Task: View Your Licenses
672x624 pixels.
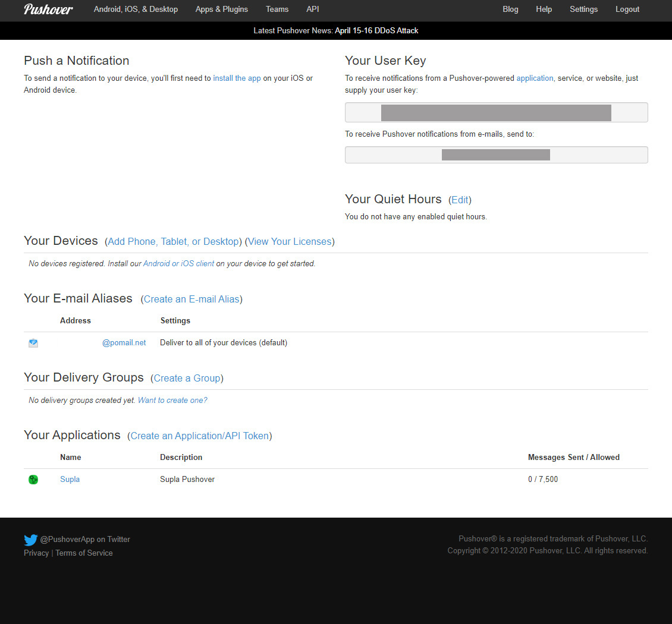Action: pyautogui.click(x=290, y=241)
